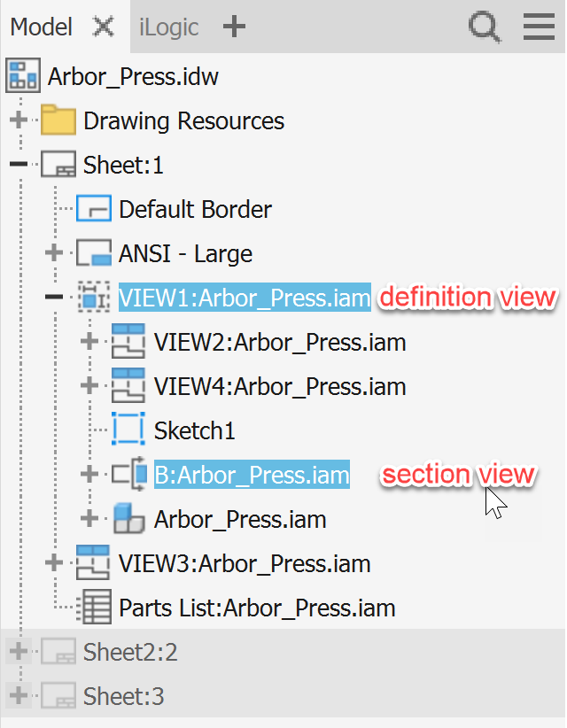
Task: Click the Arbor_Press.idw document icon
Action: 22,75
